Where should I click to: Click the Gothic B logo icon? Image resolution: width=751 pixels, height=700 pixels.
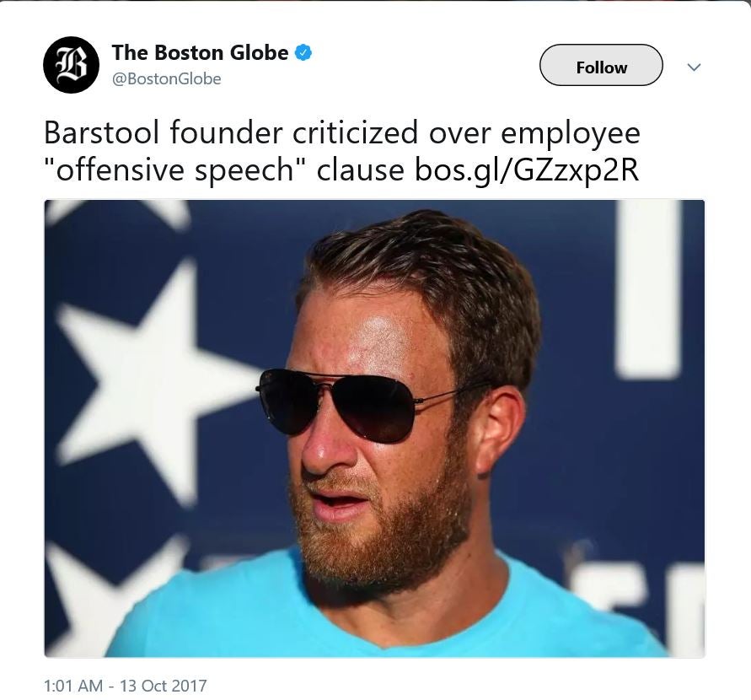71,65
